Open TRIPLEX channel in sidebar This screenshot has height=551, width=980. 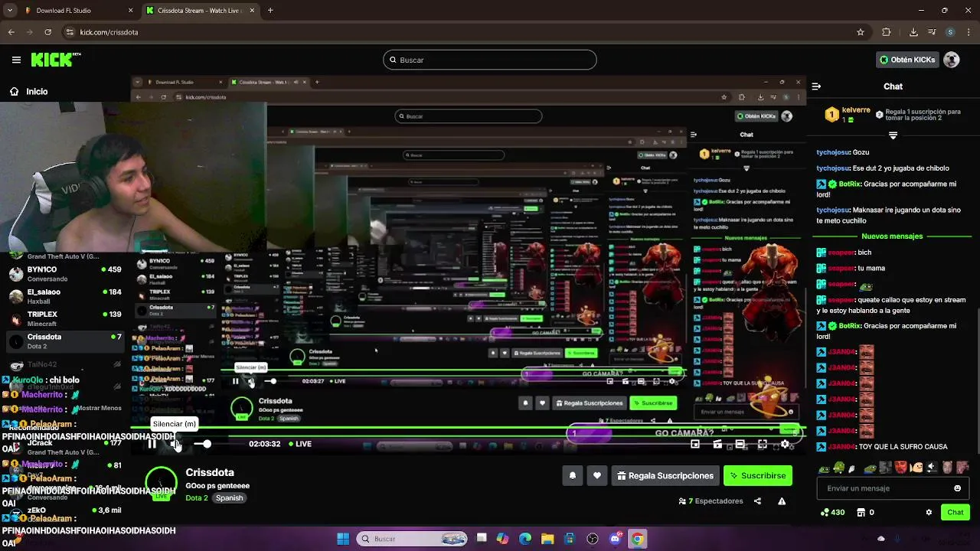[x=64, y=318]
